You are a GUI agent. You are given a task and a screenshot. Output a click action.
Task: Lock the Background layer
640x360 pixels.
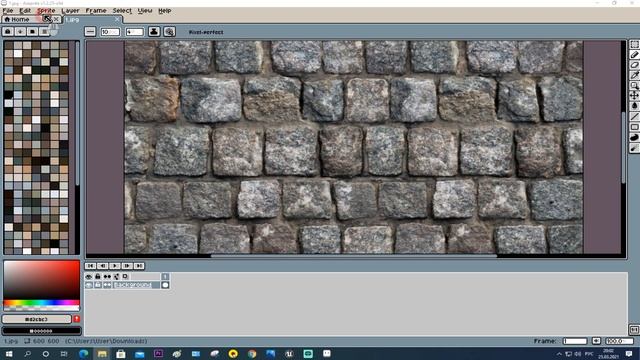[x=98, y=285]
